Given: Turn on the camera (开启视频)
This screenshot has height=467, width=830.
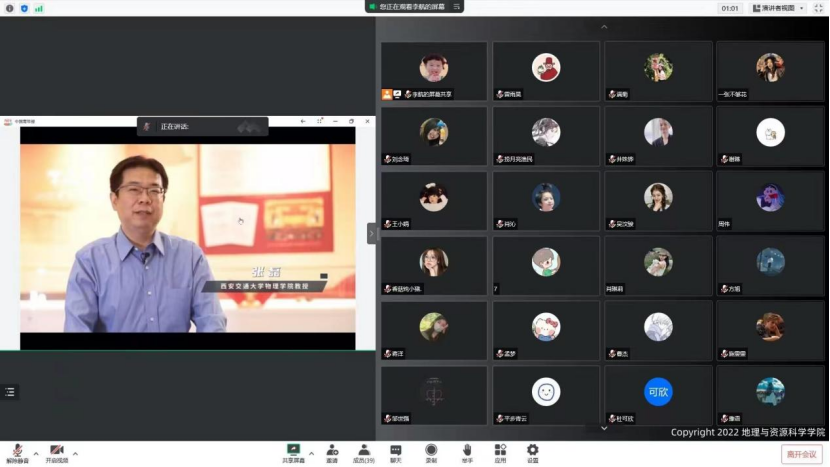Looking at the screenshot, I should pos(57,454).
